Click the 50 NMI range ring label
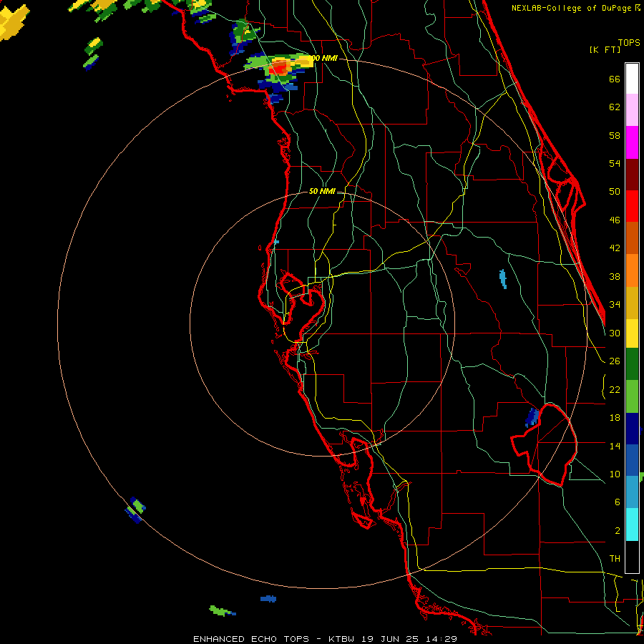The image size is (644, 644). (322, 191)
